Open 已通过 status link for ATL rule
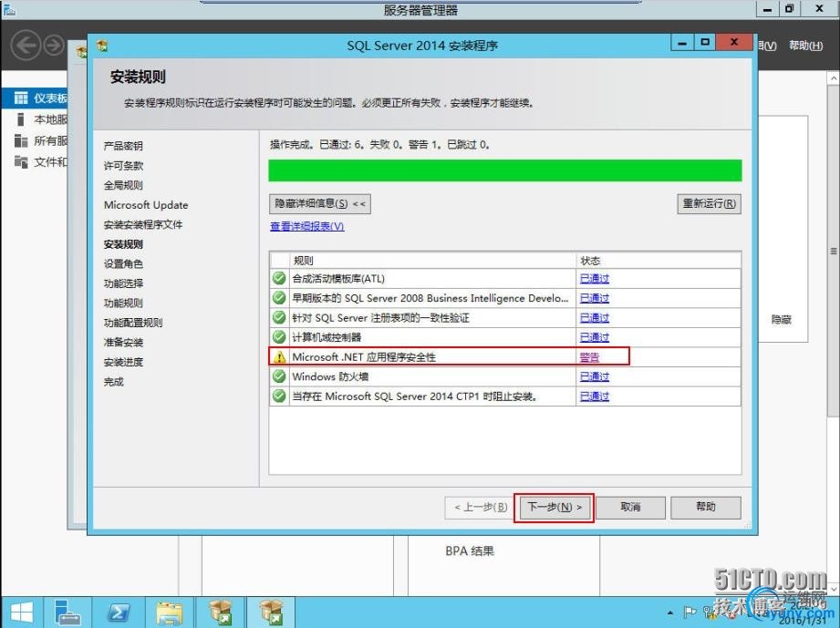This screenshot has height=628, width=840. pyautogui.click(x=595, y=278)
